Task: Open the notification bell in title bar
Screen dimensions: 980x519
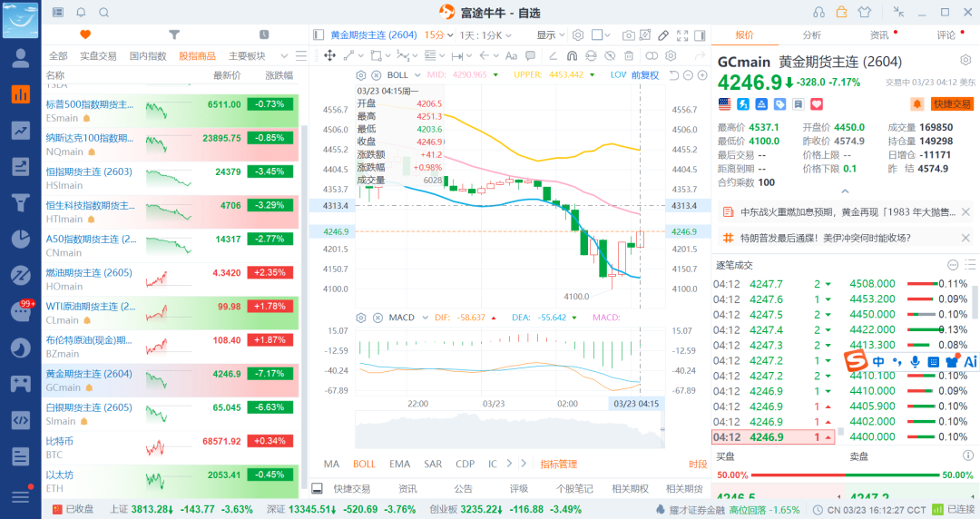Action: (x=82, y=13)
